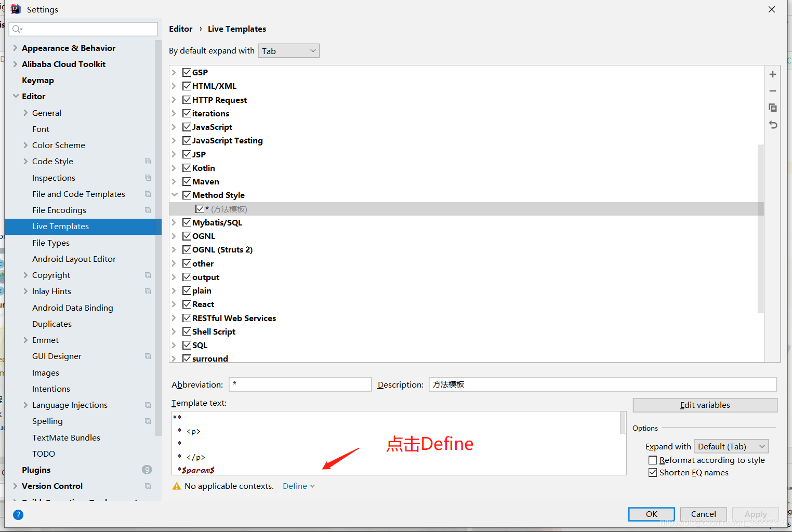Screen dimensions: 792x532
Task: Click the Editor breadcrumb link
Action: [x=180, y=29]
